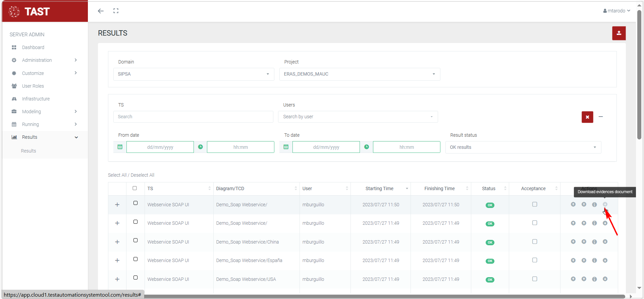Expand the Administration sidebar menu
Viewport: 644px width, 299px height.
pyautogui.click(x=37, y=60)
